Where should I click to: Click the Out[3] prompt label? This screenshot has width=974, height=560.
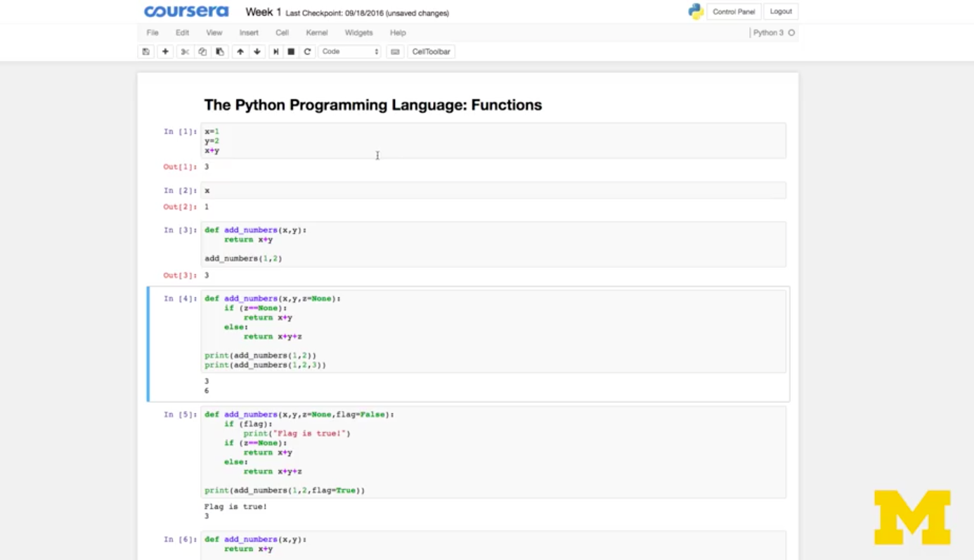(x=180, y=275)
